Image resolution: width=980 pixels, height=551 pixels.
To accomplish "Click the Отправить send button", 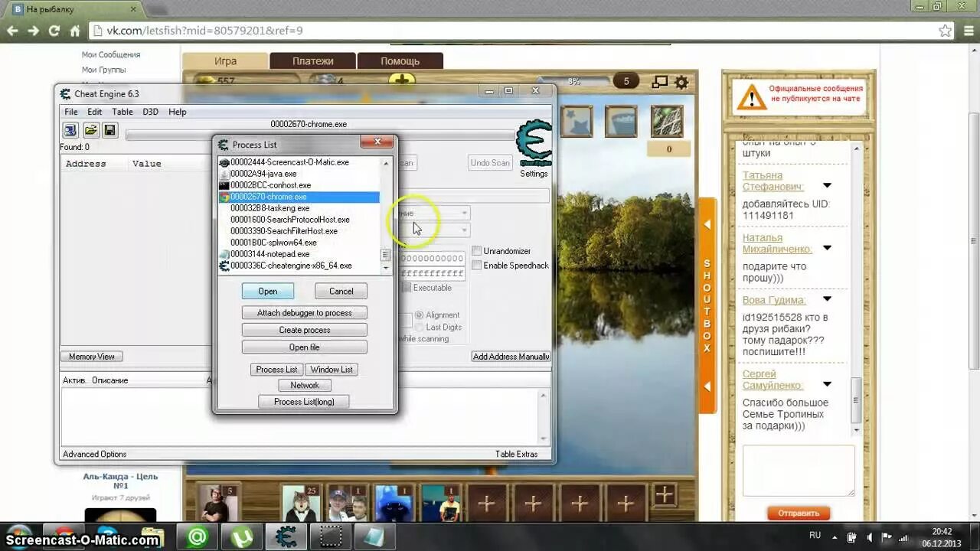I will point(799,513).
